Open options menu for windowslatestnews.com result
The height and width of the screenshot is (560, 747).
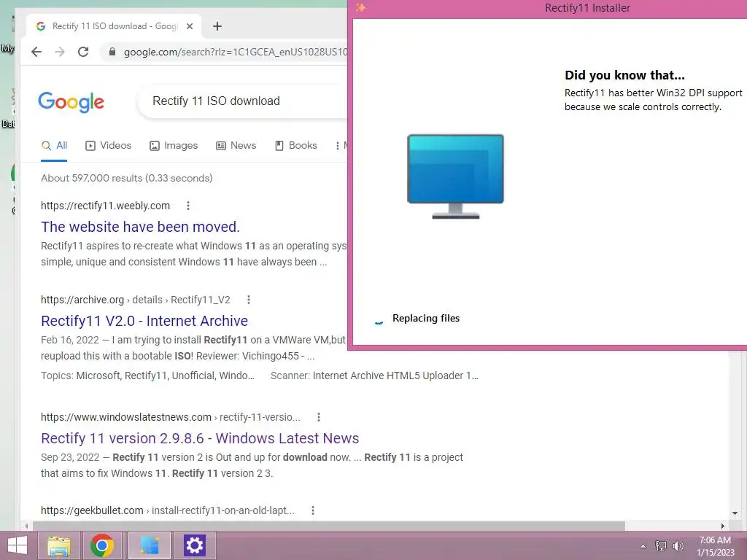click(x=319, y=417)
